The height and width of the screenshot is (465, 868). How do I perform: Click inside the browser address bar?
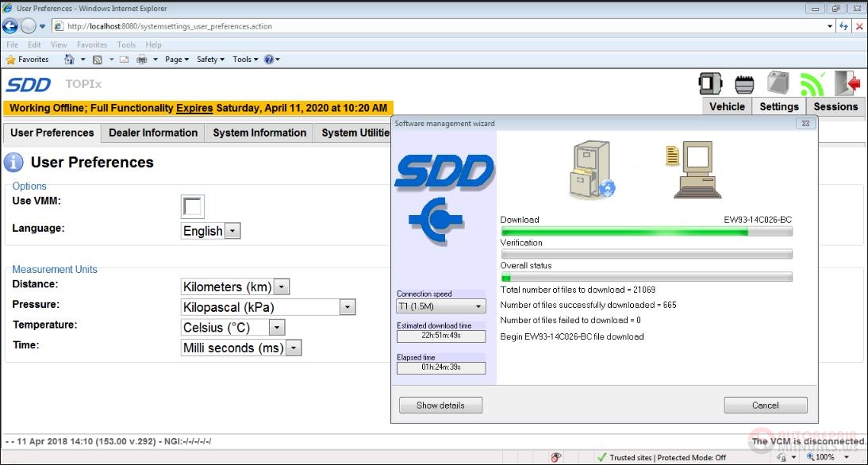pos(317,25)
